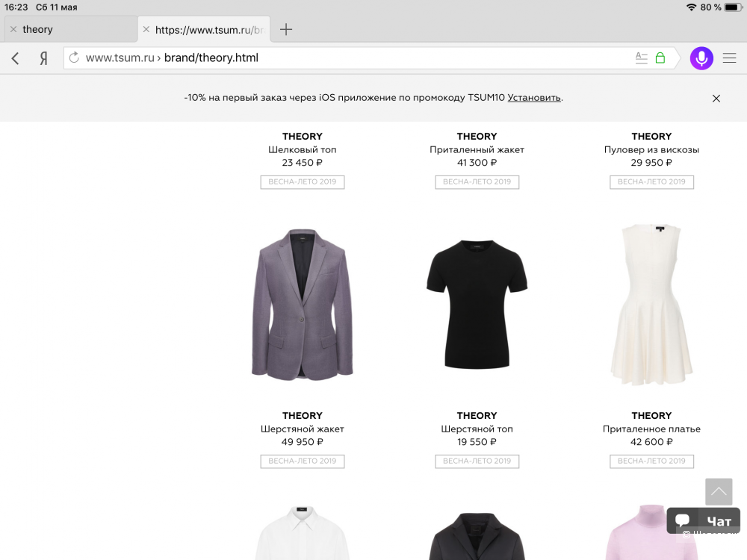Open dark jacket product image
The height and width of the screenshot is (560, 747).
[477, 536]
